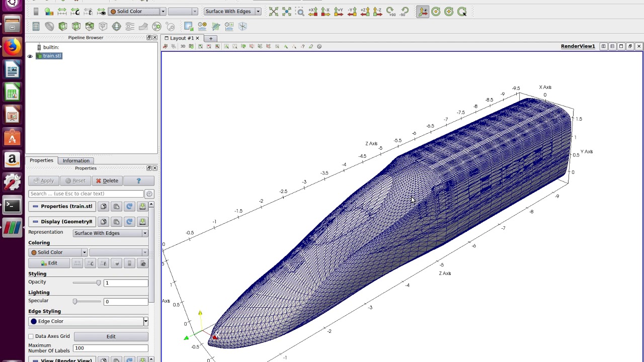Click Rescale to Custom Range toolbar icon
This screenshot has width=644, height=362.
coord(75,11)
